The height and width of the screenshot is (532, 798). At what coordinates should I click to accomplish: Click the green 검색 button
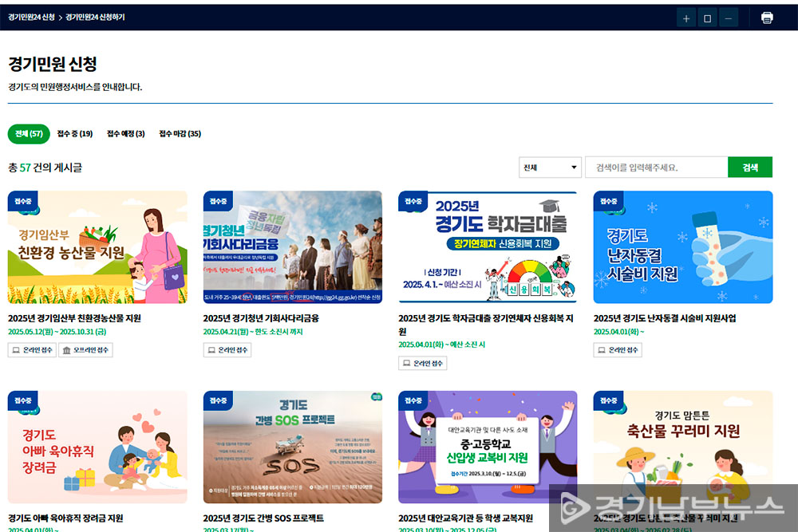750,167
